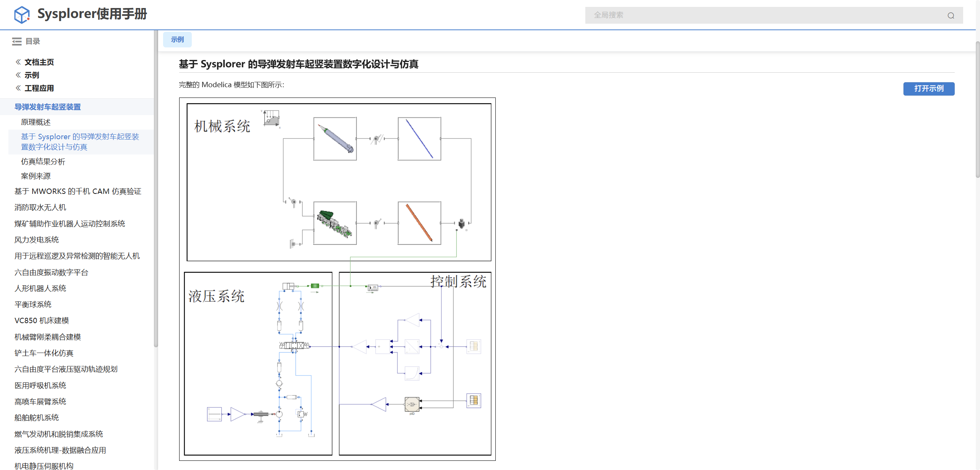Click the chevron beside 工程应用
Screen dimensions: 980x470
click(x=18, y=88)
